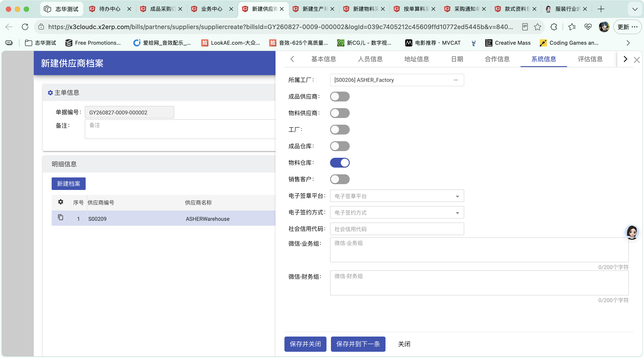Screen dimensions: 644x358
Task: Switch to the 地址信息 tab
Action: 417,59
